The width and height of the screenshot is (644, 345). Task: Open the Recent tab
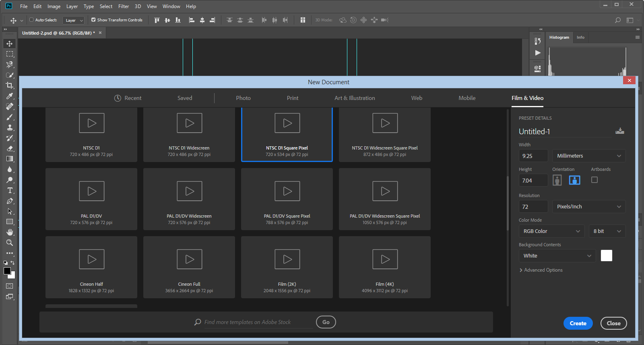click(x=128, y=98)
